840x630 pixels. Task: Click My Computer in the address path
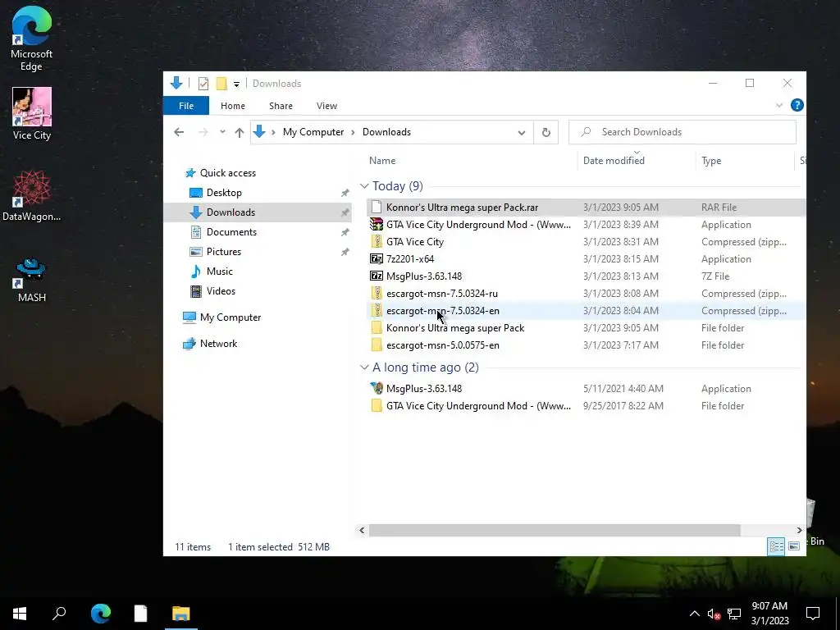(x=313, y=132)
